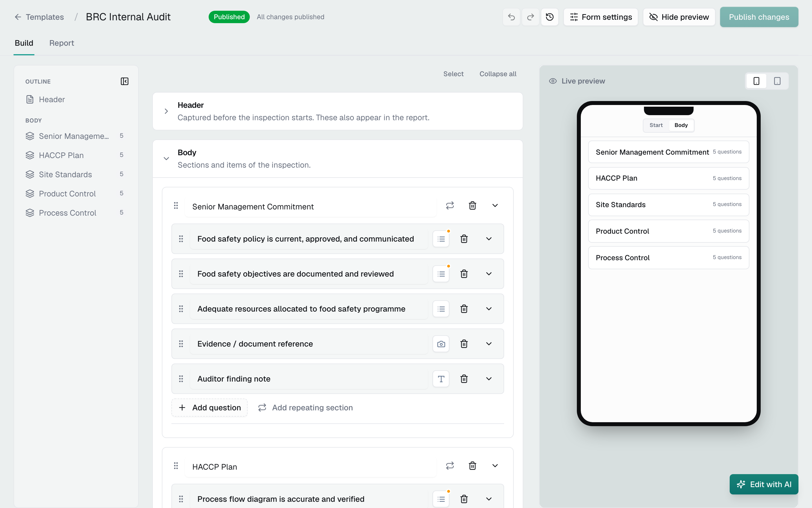Jump to Product Control in outline
Viewport: 812px width, 508px height.
tap(76, 194)
